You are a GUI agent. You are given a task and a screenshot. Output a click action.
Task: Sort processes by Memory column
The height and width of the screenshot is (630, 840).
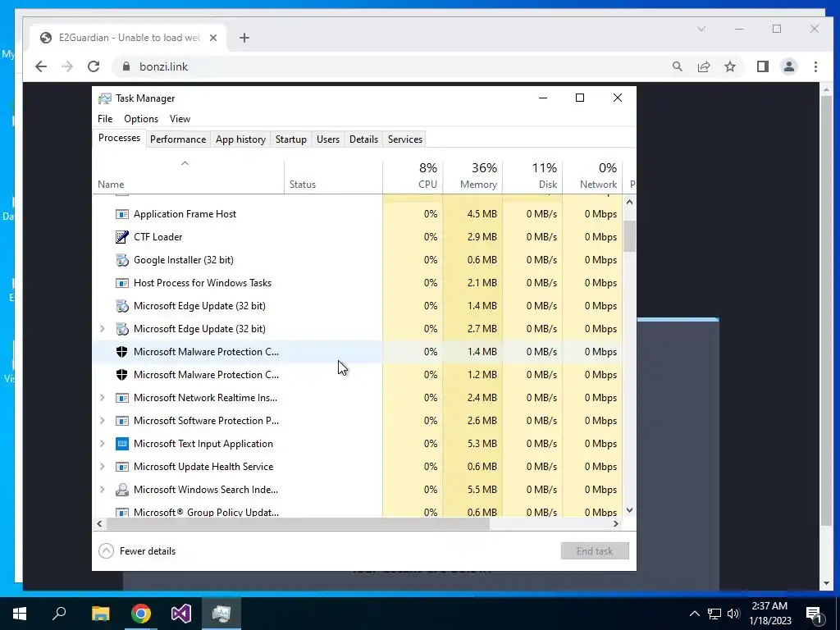tap(473, 177)
